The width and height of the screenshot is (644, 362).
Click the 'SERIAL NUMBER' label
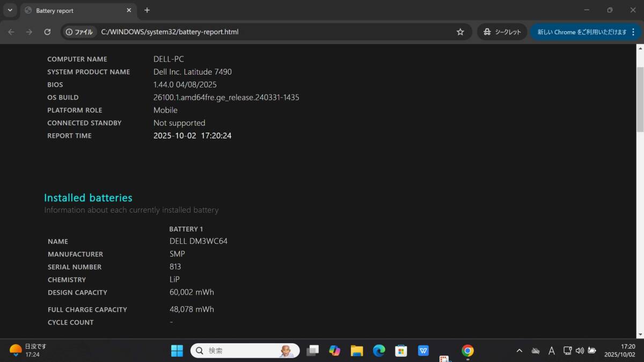pos(75,267)
